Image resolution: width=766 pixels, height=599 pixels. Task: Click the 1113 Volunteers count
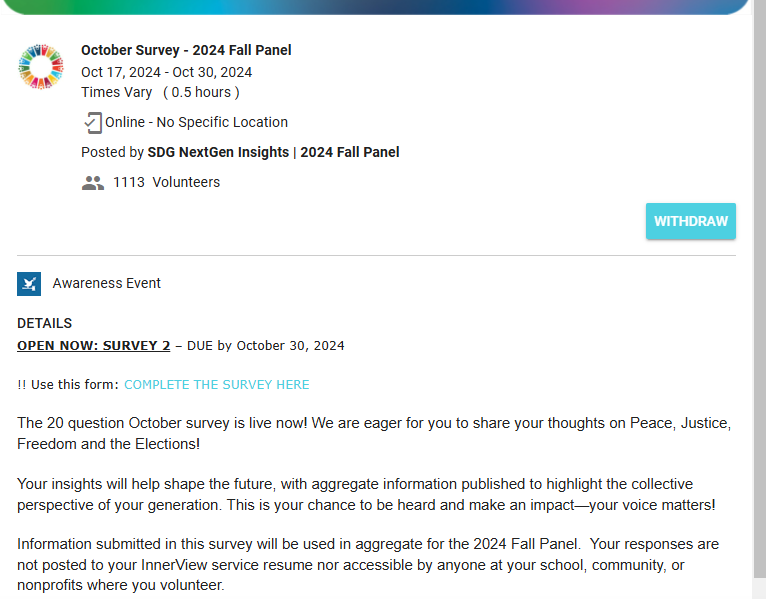pyautogui.click(x=166, y=183)
